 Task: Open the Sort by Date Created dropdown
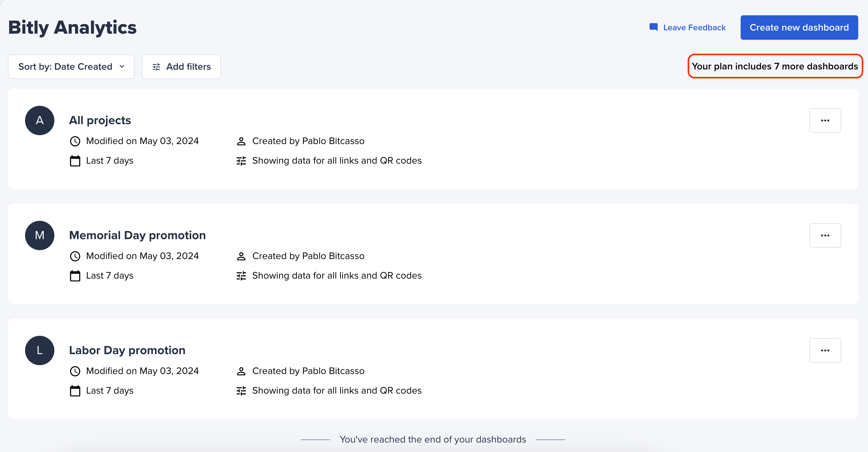(71, 66)
